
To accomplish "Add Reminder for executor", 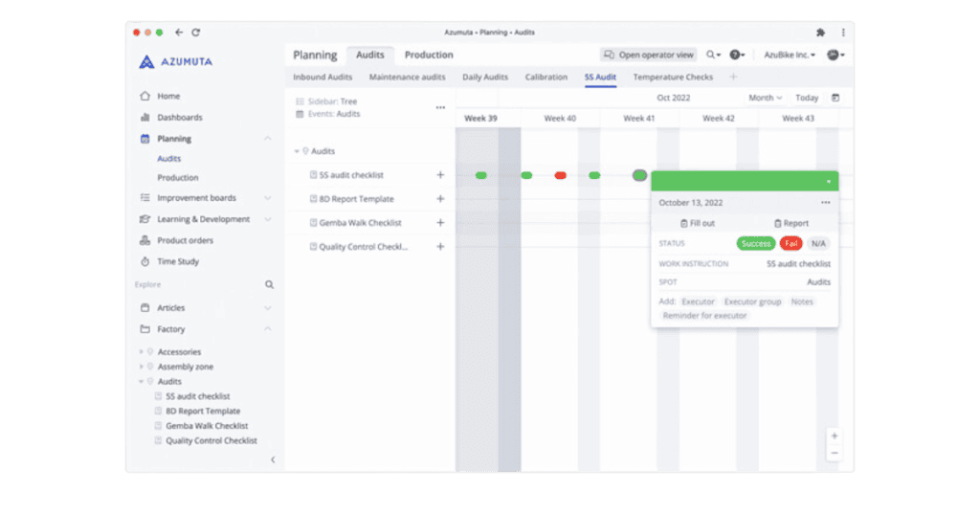I will tap(704, 316).
